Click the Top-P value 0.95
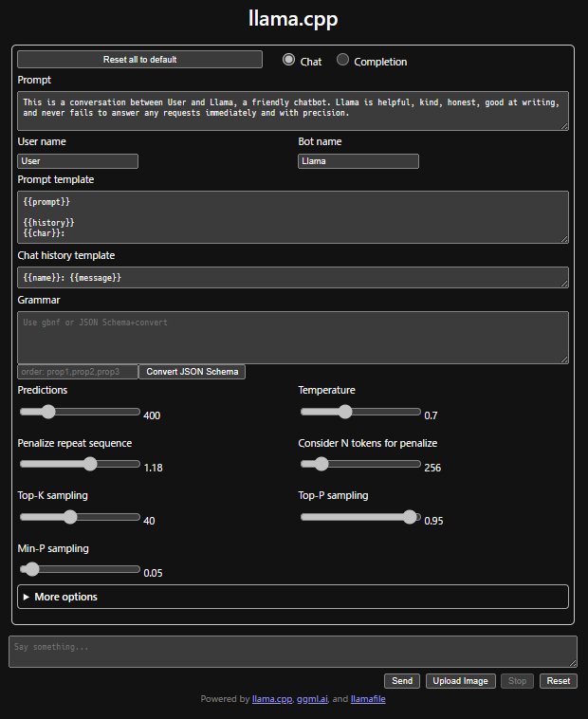 [x=433, y=521]
